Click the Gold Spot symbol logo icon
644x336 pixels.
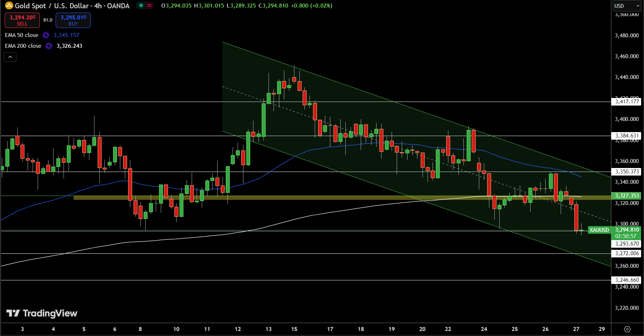click(x=9, y=5)
